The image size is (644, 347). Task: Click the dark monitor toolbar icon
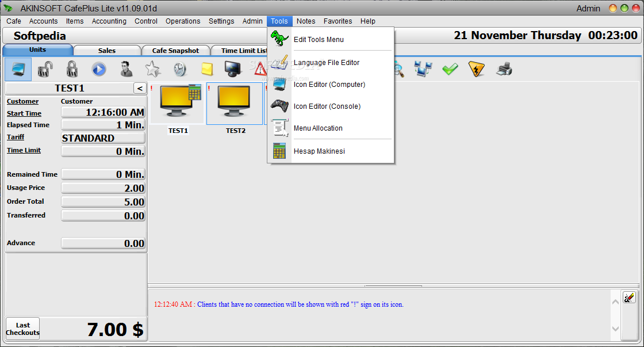point(233,69)
